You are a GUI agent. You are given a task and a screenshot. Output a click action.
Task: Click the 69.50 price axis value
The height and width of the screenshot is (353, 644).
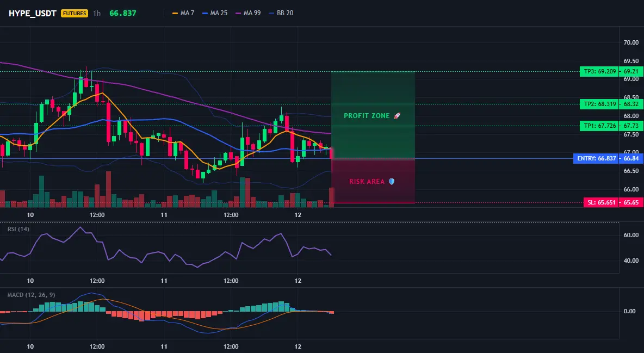[x=631, y=61]
